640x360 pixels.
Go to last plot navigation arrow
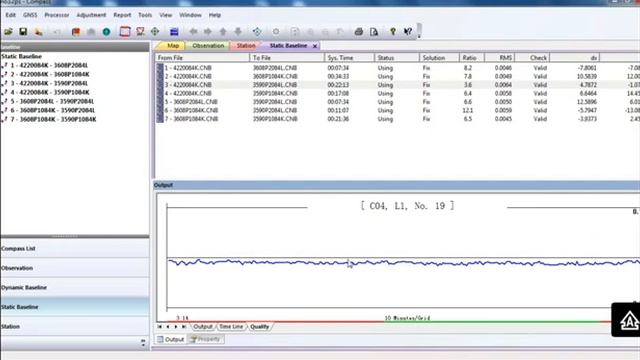[184, 327]
